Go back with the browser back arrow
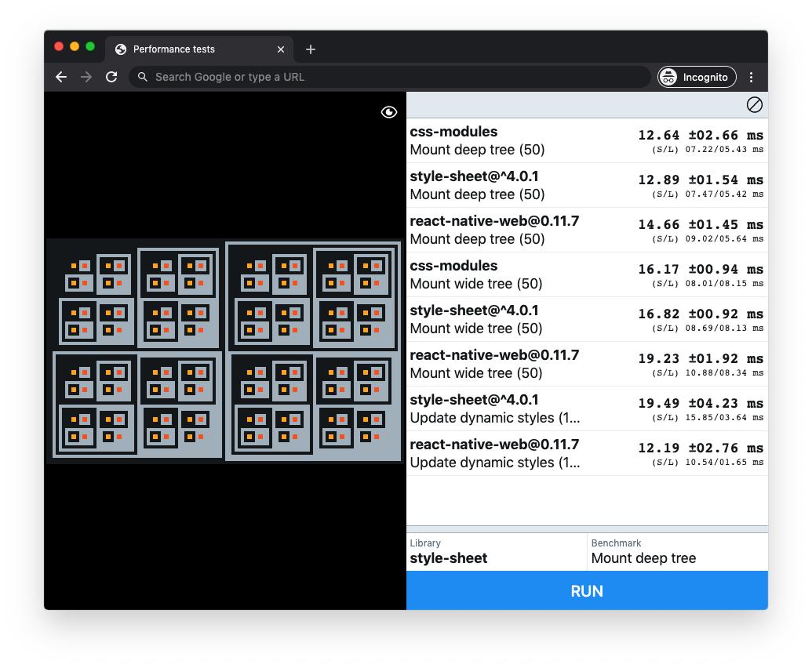 click(61, 77)
